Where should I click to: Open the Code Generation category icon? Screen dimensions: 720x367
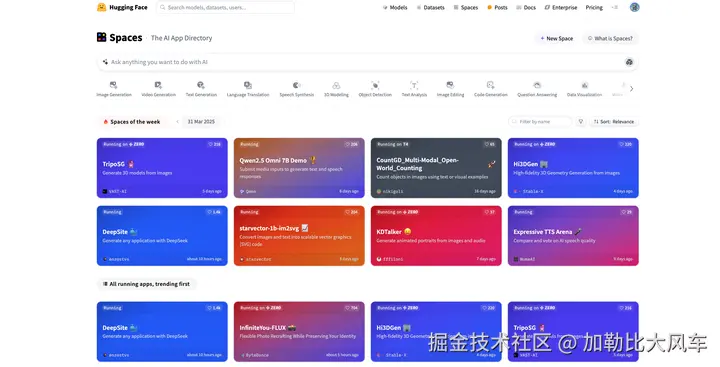490,85
